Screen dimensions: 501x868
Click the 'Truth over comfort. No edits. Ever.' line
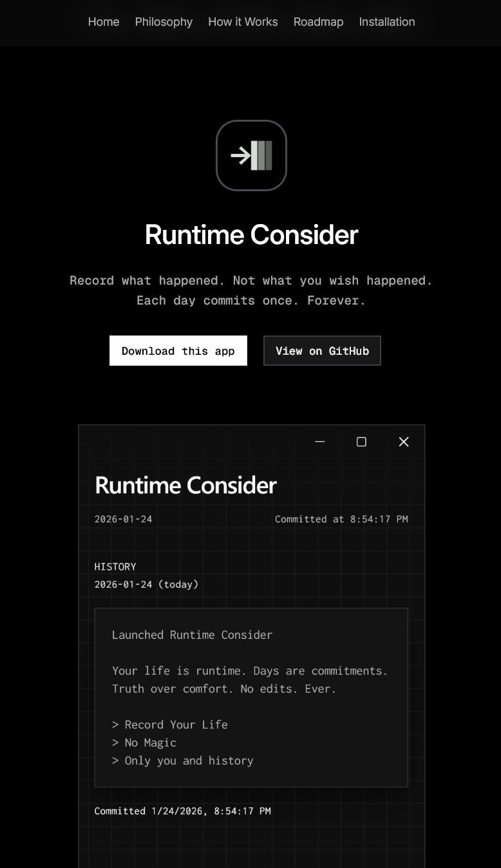(x=224, y=689)
